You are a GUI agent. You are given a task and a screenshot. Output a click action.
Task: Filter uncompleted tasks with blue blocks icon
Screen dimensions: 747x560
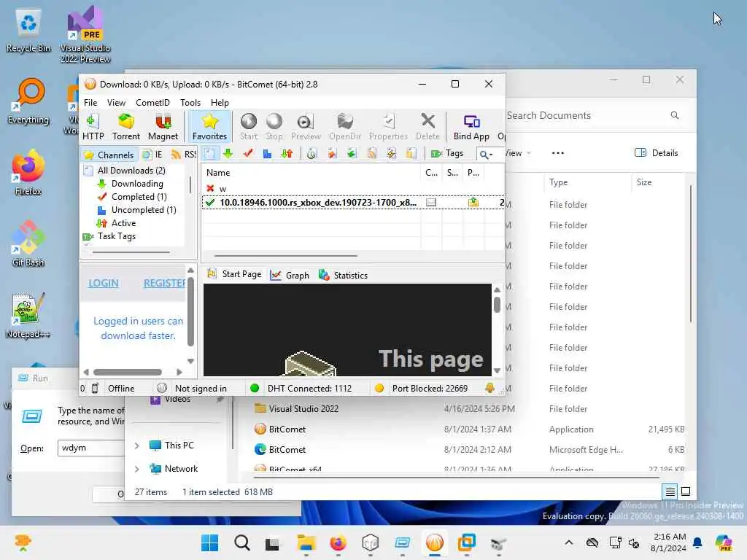[x=267, y=153]
